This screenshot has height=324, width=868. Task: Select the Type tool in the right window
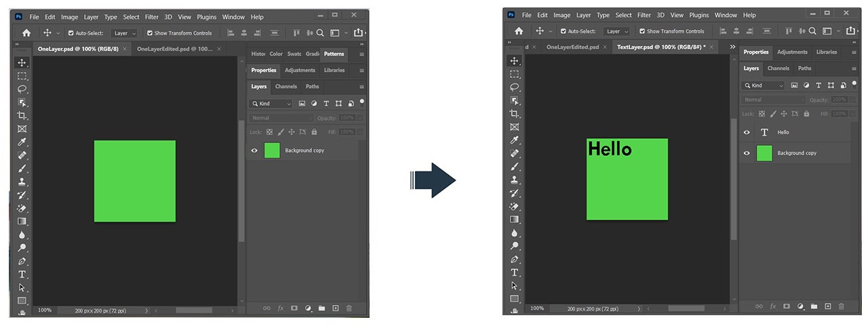point(515,272)
